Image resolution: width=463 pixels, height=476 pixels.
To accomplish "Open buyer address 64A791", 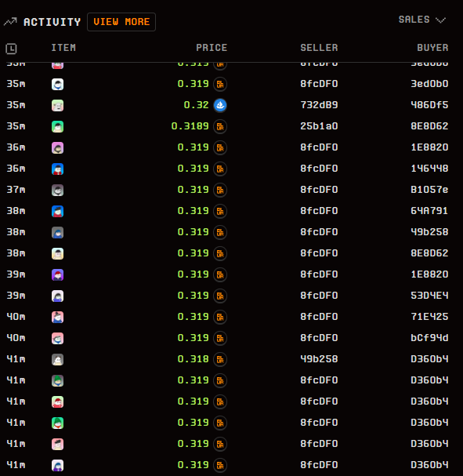I will 429,211.
